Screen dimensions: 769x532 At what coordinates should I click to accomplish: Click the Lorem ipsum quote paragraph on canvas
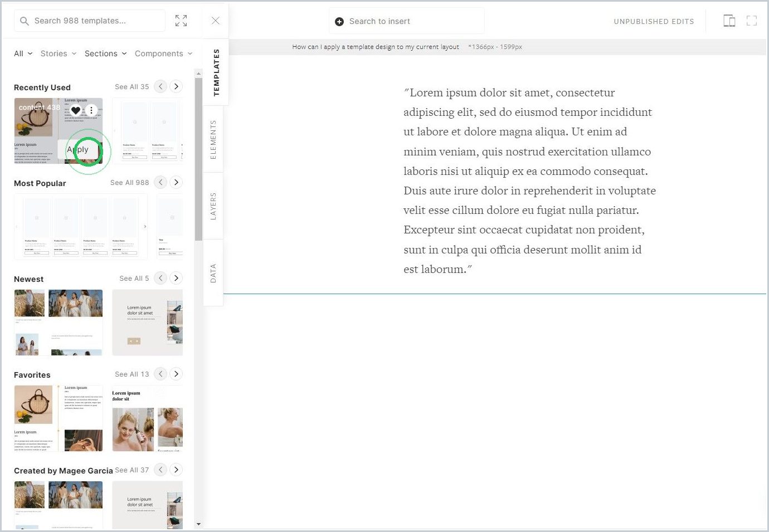click(530, 180)
